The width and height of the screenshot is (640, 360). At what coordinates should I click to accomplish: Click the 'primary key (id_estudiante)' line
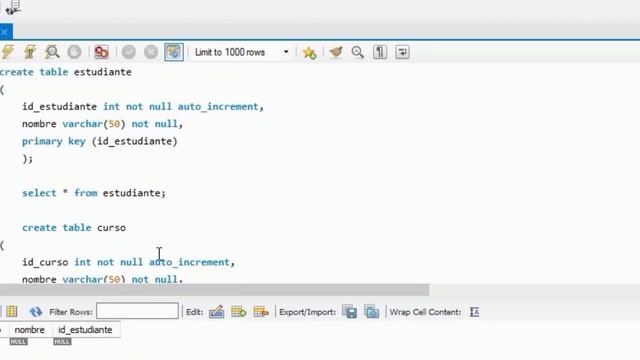tap(100, 141)
